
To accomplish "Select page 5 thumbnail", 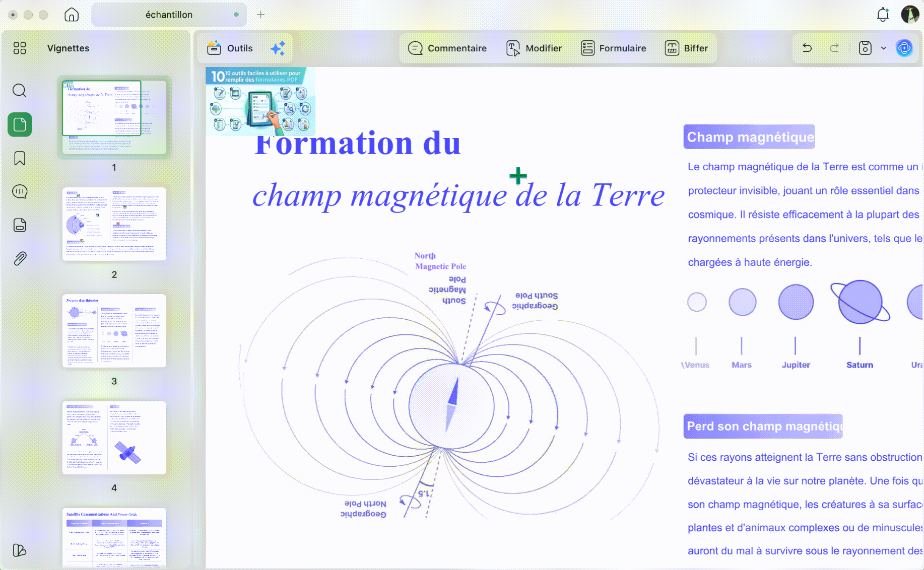I will click(114, 537).
